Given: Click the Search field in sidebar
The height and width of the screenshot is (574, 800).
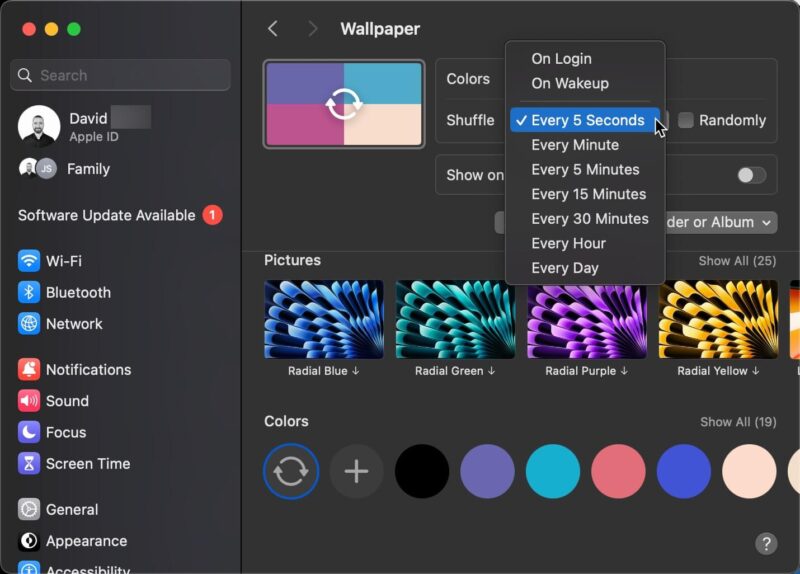Looking at the screenshot, I should (120, 75).
